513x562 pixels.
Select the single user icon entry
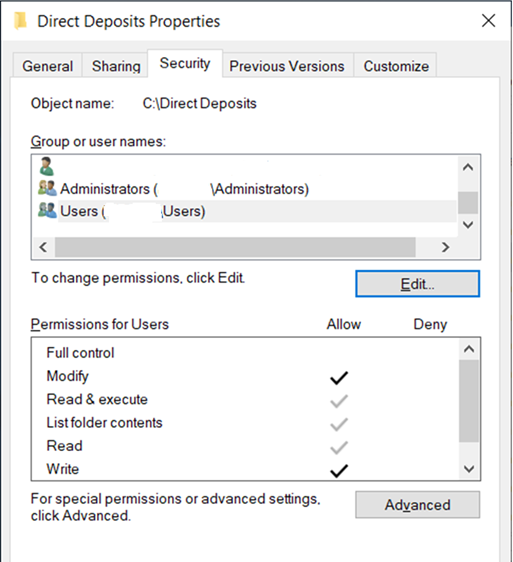click(x=46, y=166)
